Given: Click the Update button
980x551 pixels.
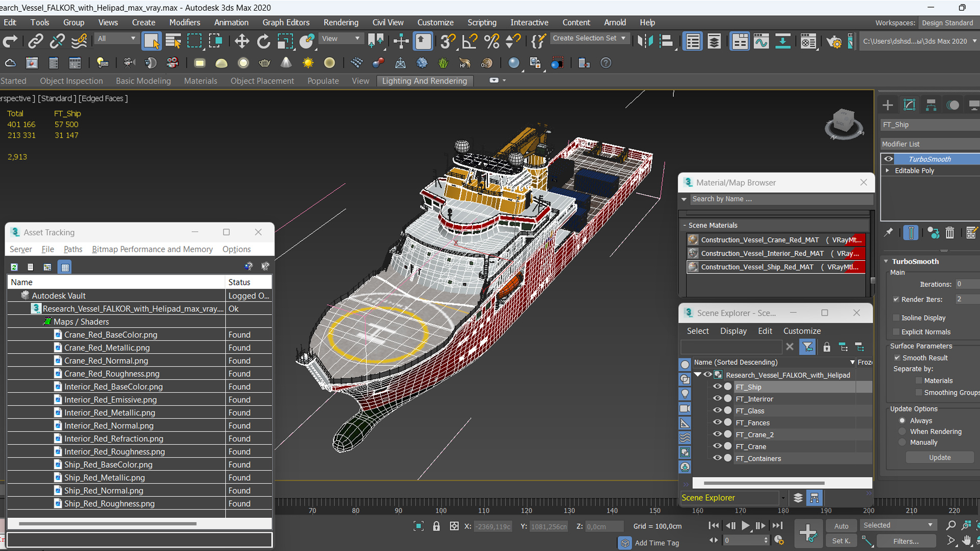Looking at the screenshot, I should point(940,458).
